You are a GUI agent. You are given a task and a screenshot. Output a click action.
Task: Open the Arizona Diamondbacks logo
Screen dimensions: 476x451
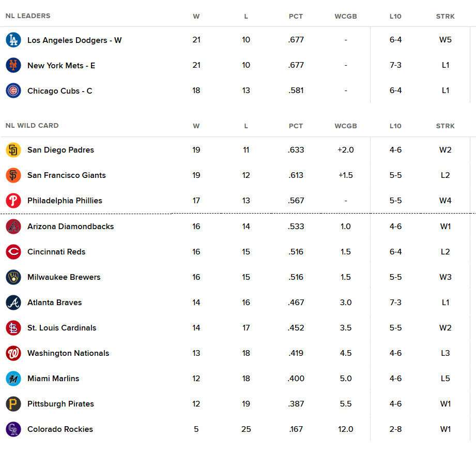(13, 227)
